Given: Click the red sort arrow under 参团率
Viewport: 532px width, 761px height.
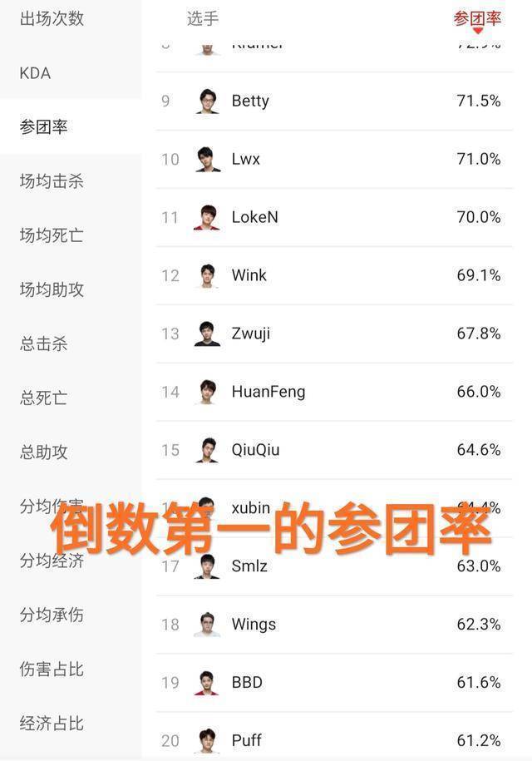Looking at the screenshot, I should click(477, 32).
